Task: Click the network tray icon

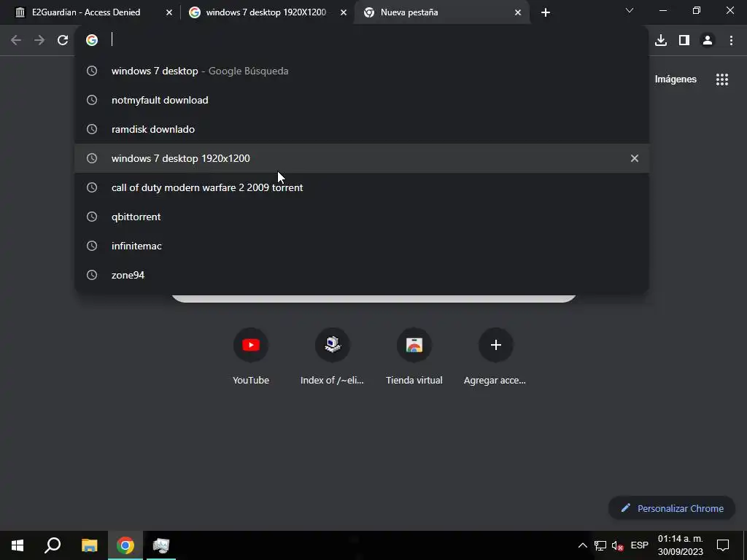Action: pos(600,545)
